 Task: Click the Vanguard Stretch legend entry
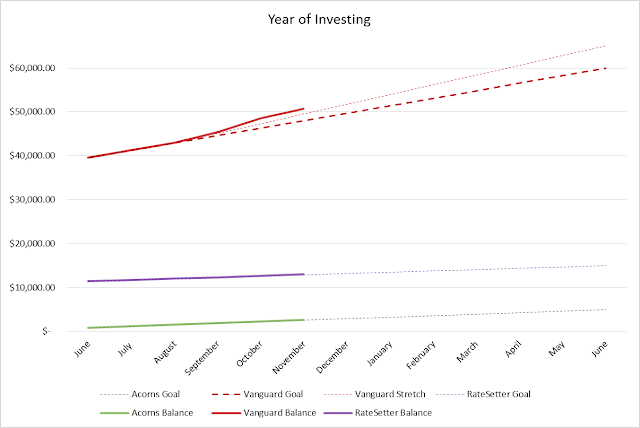[374, 394]
